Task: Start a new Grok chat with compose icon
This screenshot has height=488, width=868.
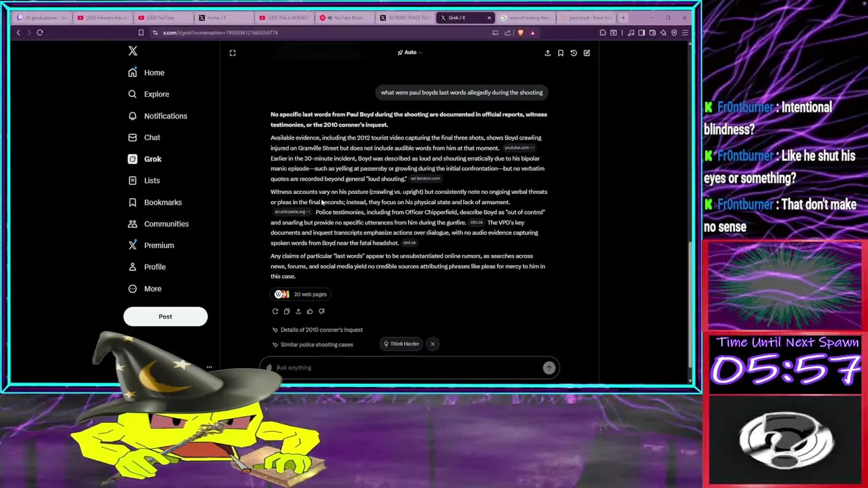Action: pos(587,53)
